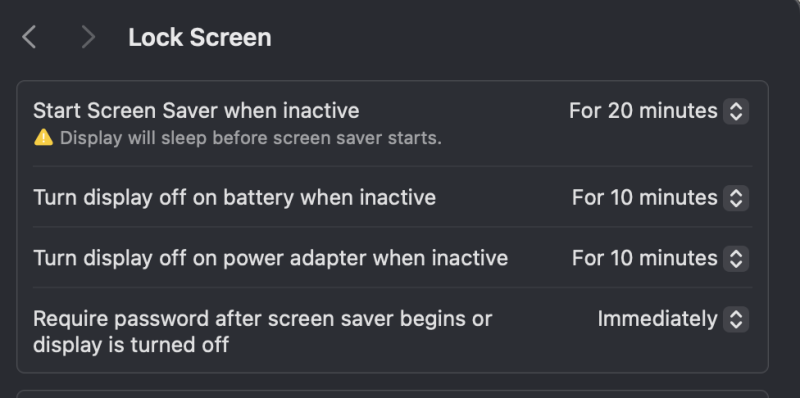Click the Lock Screen page title

pyautogui.click(x=199, y=37)
